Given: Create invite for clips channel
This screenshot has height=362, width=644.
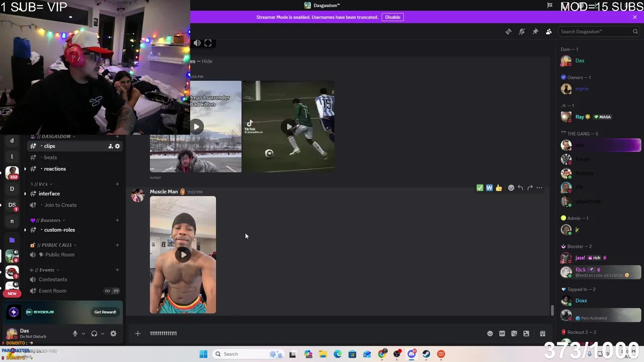Looking at the screenshot, I should (x=110, y=146).
